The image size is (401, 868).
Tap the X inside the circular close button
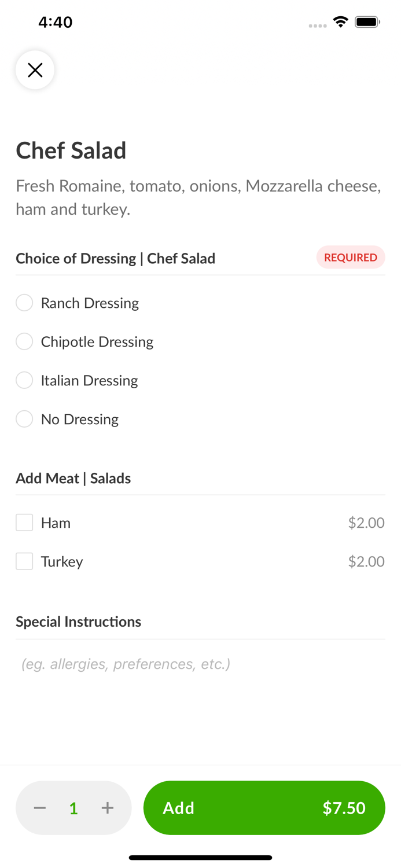pyautogui.click(x=35, y=69)
